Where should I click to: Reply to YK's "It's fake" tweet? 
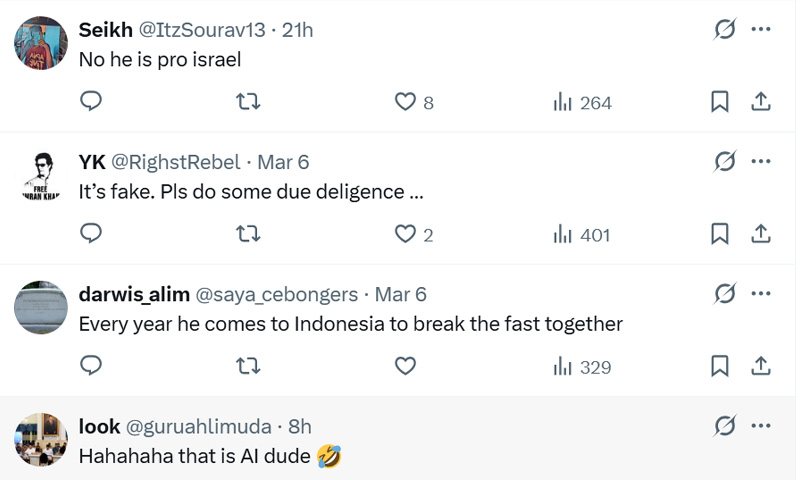pos(91,234)
